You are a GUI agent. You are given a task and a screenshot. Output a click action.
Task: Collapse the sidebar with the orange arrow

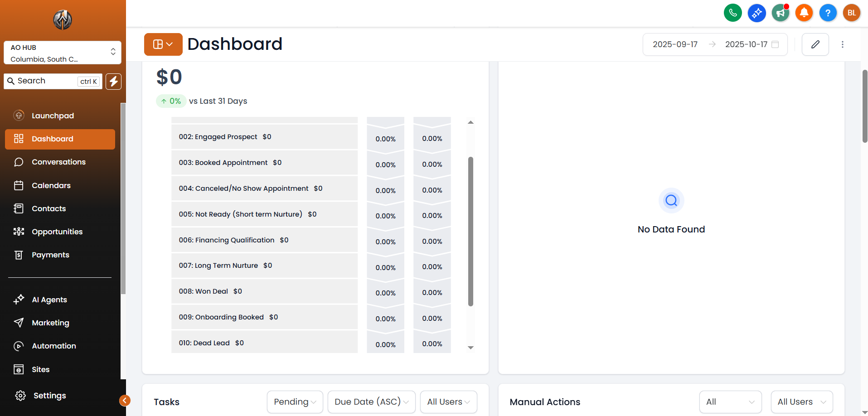coord(125,400)
